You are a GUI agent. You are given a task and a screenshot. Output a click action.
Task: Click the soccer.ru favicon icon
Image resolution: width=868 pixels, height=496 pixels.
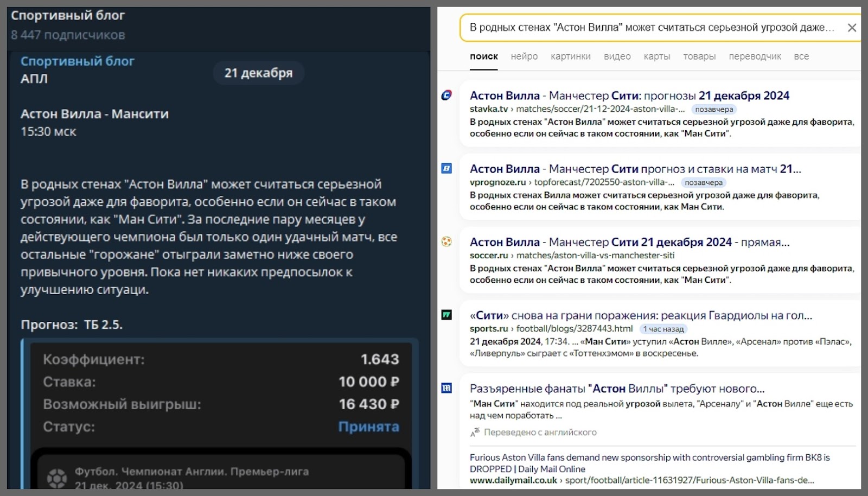tap(446, 242)
